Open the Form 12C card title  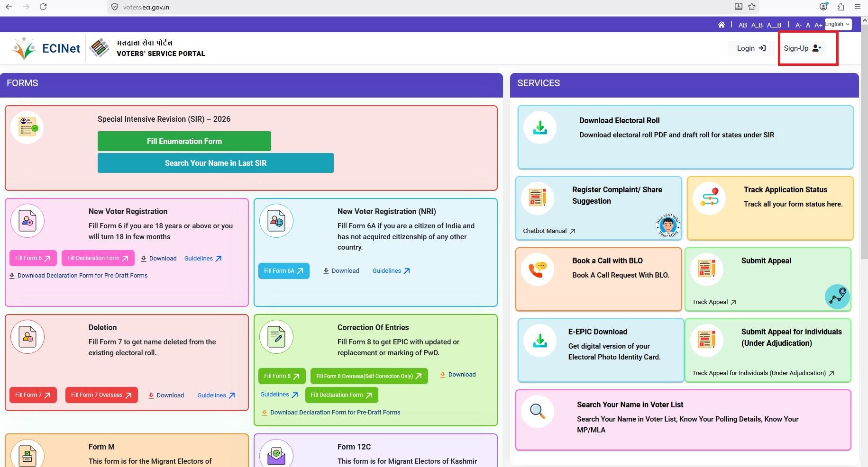click(x=354, y=447)
